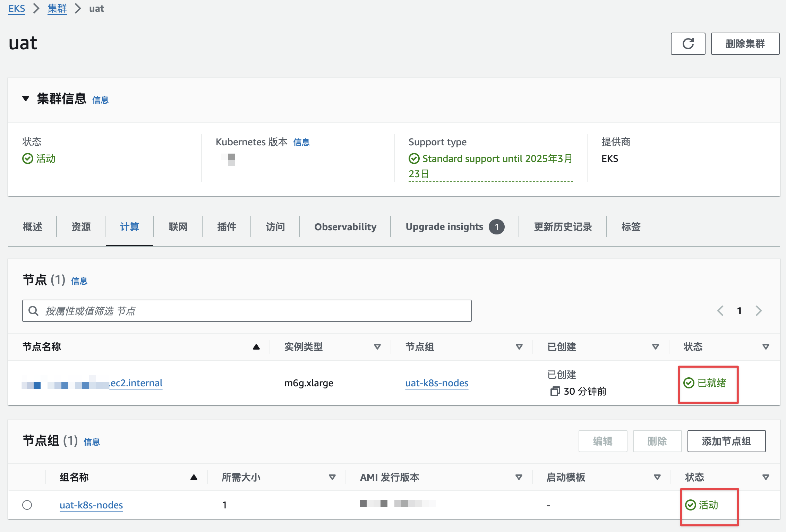Open 信息 link next to 节点 (1)
Image resolution: width=786 pixels, height=532 pixels.
coord(79,281)
